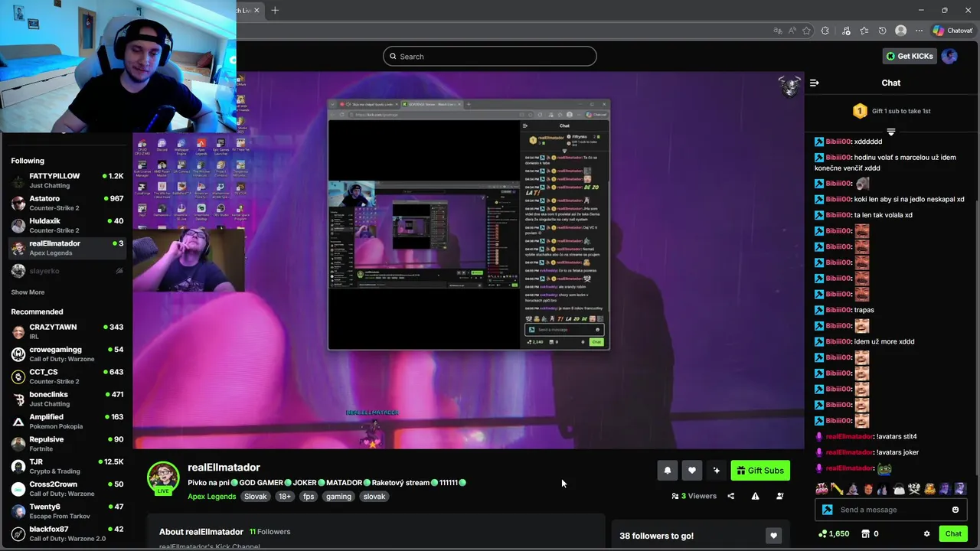Click heart button on followers goal card
Image resolution: width=980 pixels, height=551 pixels.
tap(773, 536)
